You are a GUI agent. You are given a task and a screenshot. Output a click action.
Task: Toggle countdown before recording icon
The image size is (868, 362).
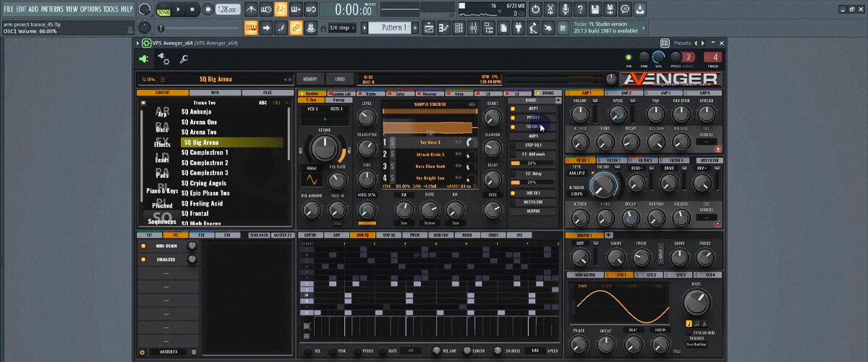click(x=281, y=9)
